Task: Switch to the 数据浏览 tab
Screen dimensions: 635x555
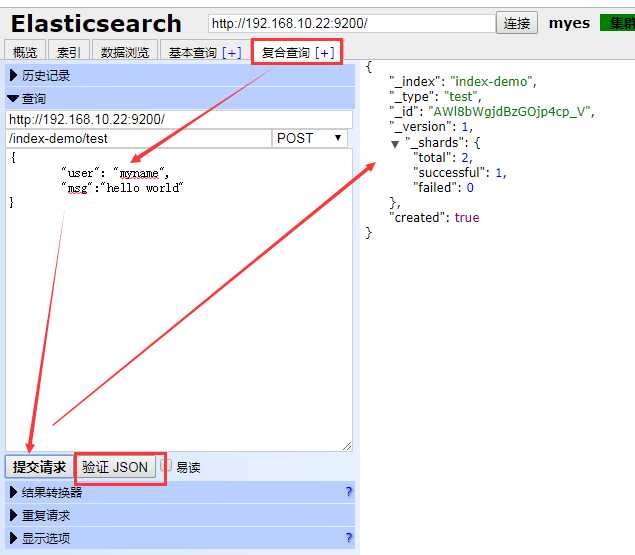Action: point(124,52)
